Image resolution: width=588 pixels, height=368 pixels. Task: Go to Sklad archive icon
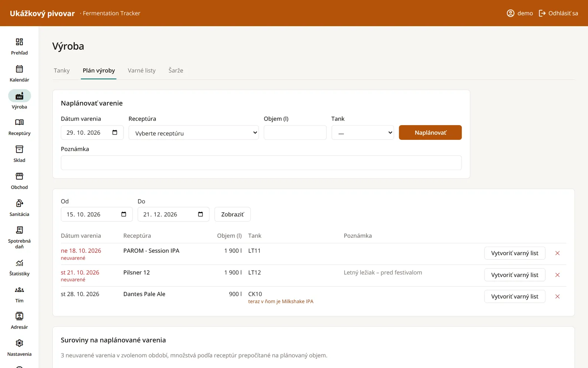[19, 149]
